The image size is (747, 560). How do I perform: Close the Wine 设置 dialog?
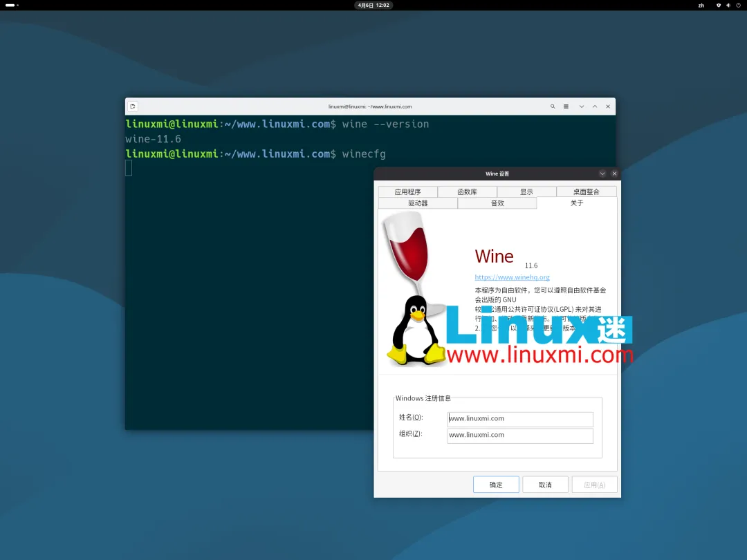(x=615, y=174)
